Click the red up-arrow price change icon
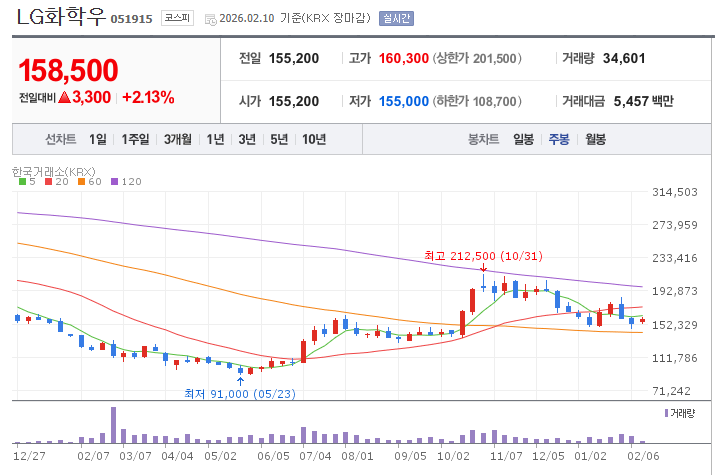The height and width of the screenshot is (475, 715). point(64,97)
